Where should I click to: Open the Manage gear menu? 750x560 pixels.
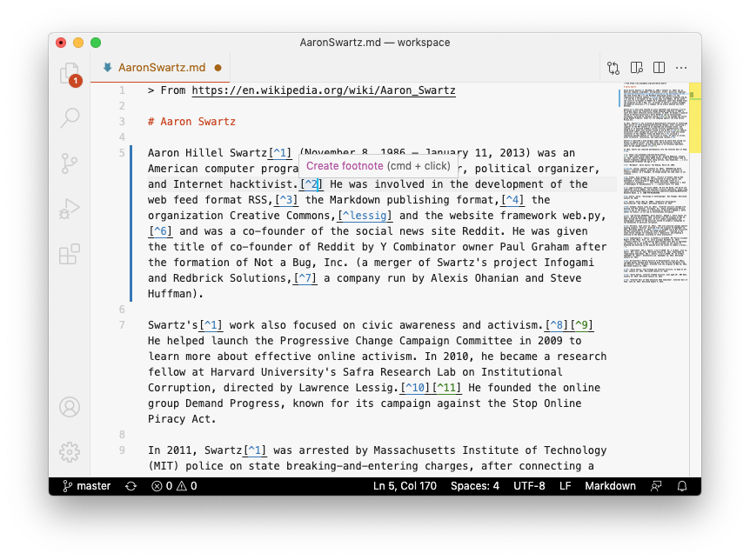pyautogui.click(x=70, y=452)
